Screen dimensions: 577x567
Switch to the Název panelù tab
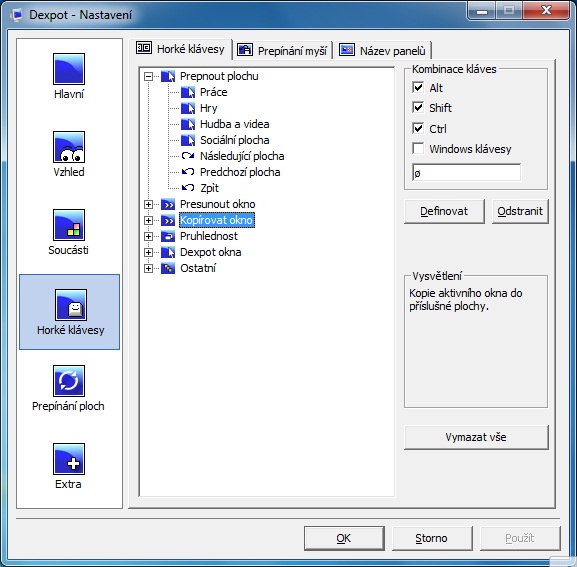pos(383,50)
